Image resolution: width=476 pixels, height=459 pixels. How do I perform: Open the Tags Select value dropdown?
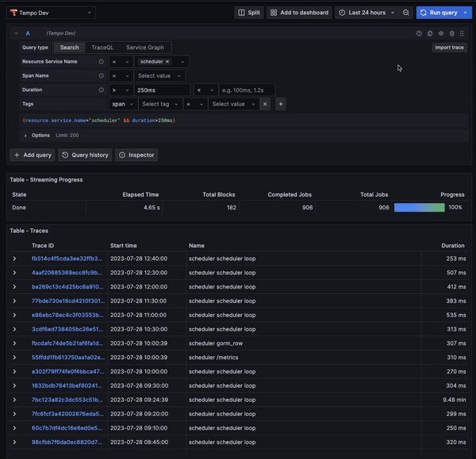tap(233, 104)
